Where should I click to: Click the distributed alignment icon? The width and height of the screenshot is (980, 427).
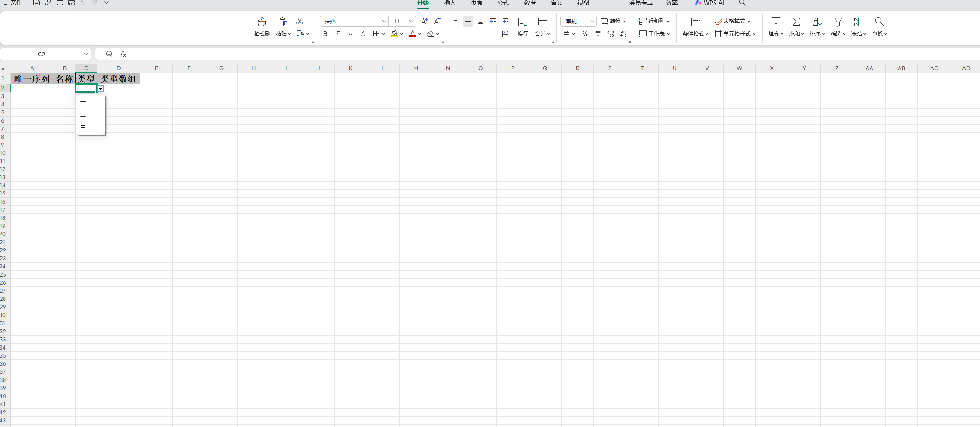point(506,34)
